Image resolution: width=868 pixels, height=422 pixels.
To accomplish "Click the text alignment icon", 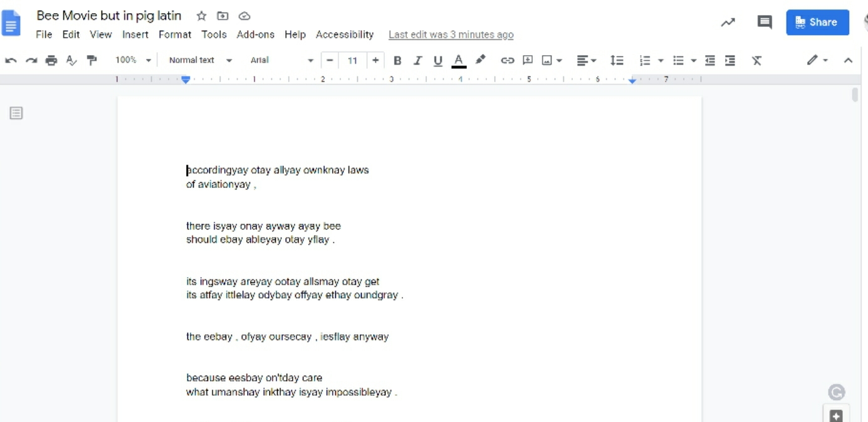I will pyautogui.click(x=582, y=60).
